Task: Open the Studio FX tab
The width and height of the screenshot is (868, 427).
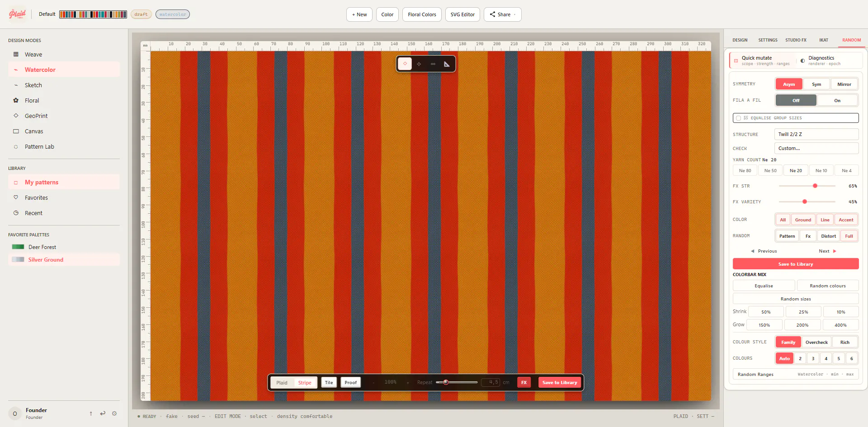Action: pos(796,40)
